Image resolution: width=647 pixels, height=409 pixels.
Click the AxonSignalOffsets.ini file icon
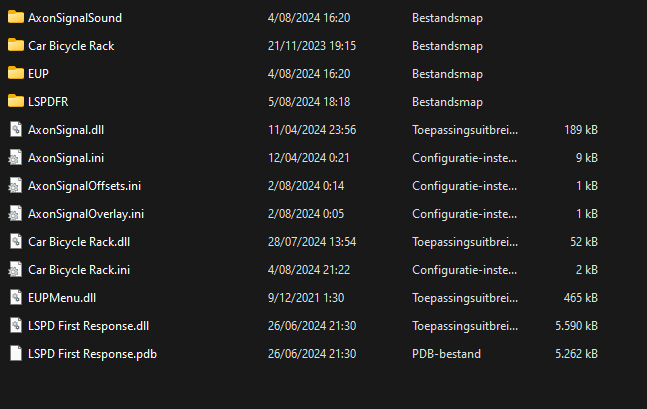(x=15, y=185)
